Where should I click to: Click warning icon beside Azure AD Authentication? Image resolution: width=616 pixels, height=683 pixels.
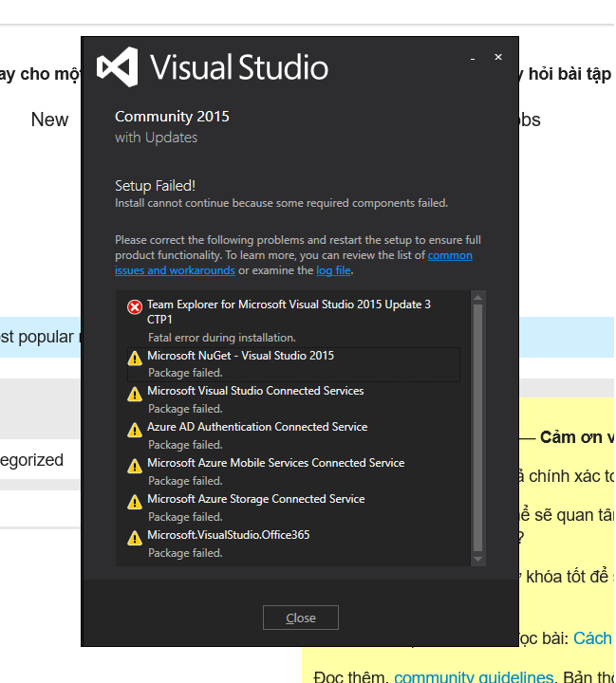coord(135,430)
